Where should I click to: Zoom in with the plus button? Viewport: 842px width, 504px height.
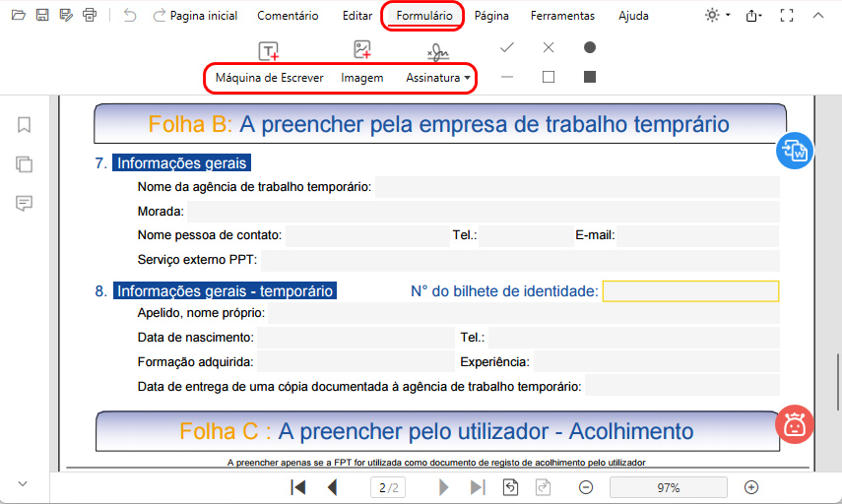(x=751, y=487)
